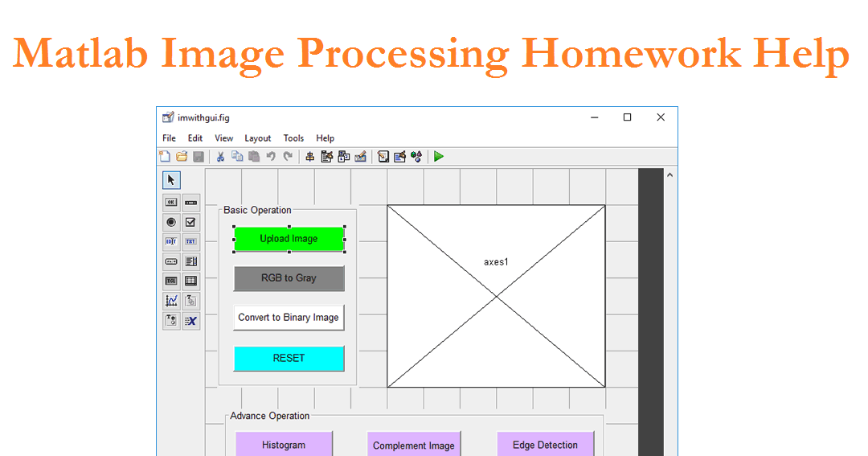Pick the Push Button component (OK icon)
Viewport: 868px width, 456px height.
point(171,202)
